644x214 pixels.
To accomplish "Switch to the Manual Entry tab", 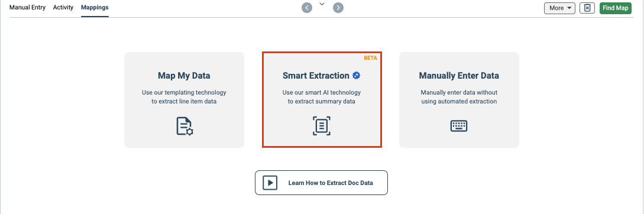I will [x=28, y=8].
